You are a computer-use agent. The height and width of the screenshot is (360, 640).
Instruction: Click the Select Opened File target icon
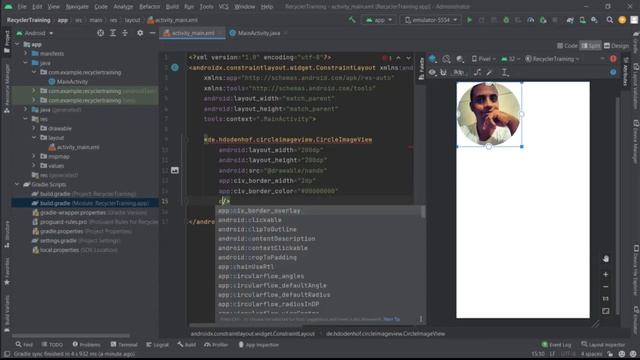(100, 33)
